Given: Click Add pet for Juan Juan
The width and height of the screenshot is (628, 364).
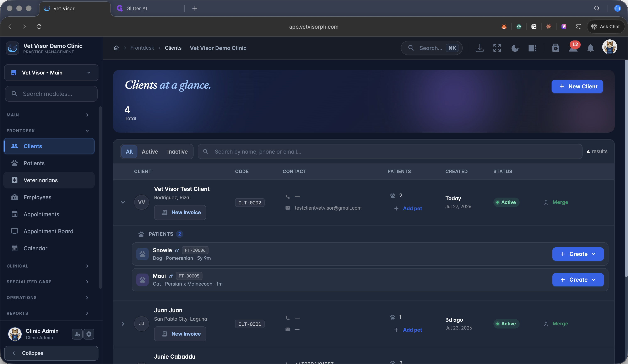Looking at the screenshot, I should point(408,330).
